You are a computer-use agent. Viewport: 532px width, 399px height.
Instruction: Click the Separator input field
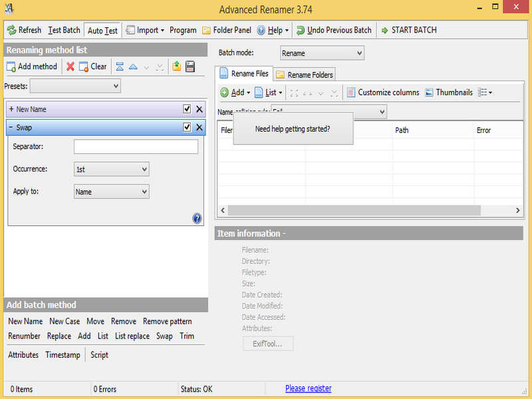click(x=135, y=146)
